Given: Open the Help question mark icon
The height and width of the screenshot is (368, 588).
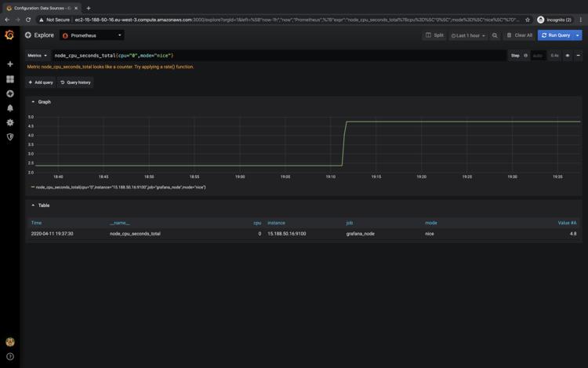Looking at the screenshot, I should [x=9, y=356].
